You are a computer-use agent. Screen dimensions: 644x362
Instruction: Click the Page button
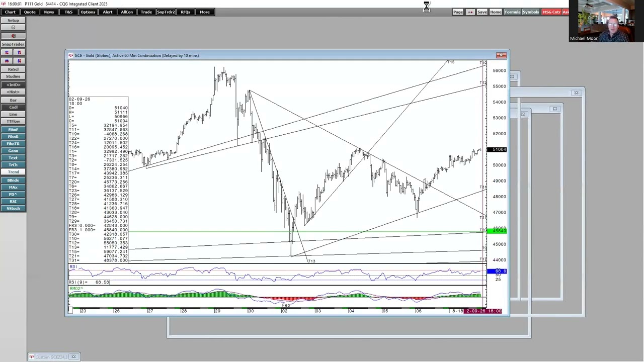[458, 12]
